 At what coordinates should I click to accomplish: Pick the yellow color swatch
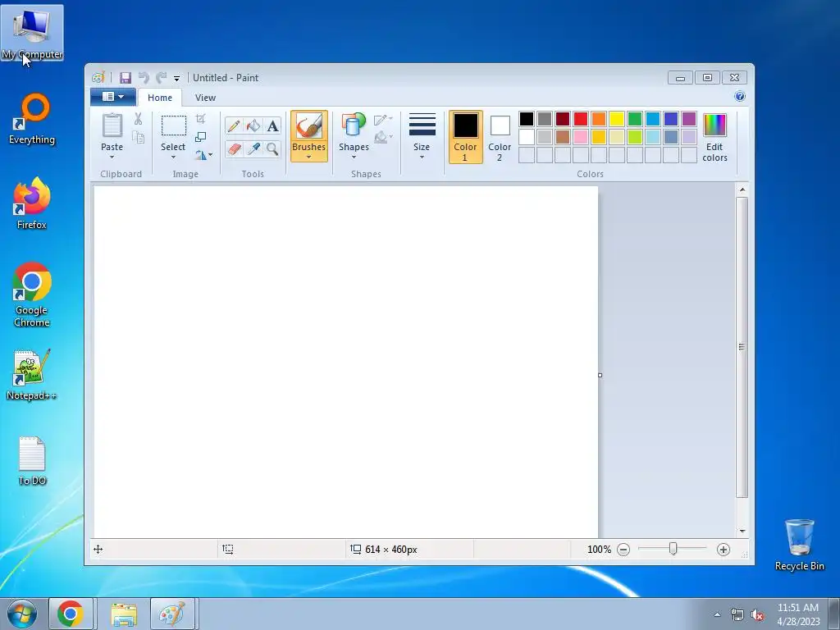617,119
